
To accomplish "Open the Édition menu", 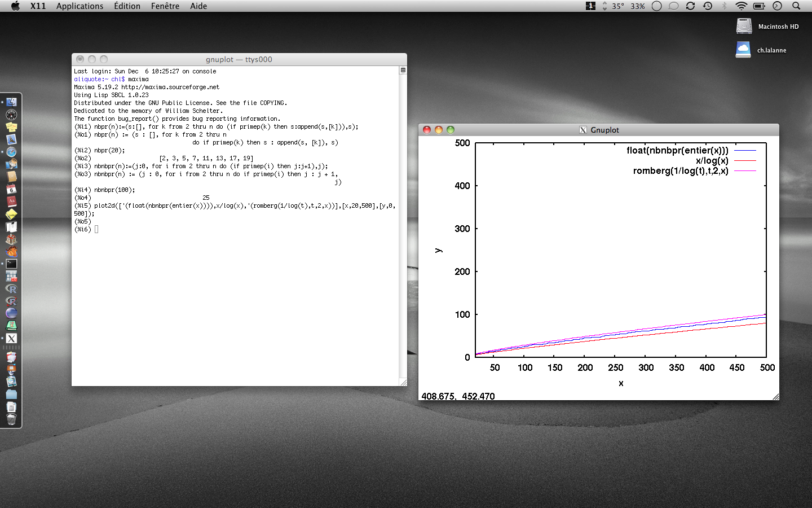I will 127,6.
